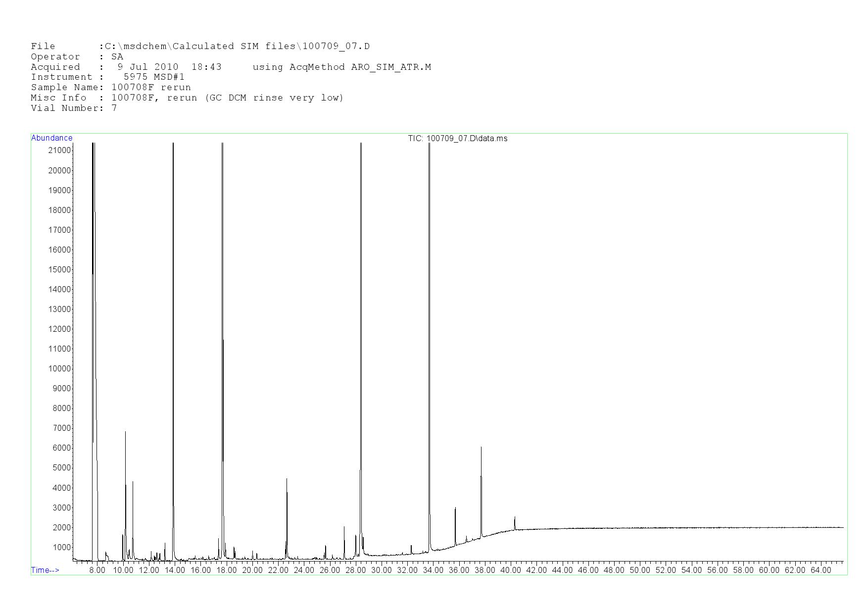Click the 10000 abundance tick label

point(59,369)
